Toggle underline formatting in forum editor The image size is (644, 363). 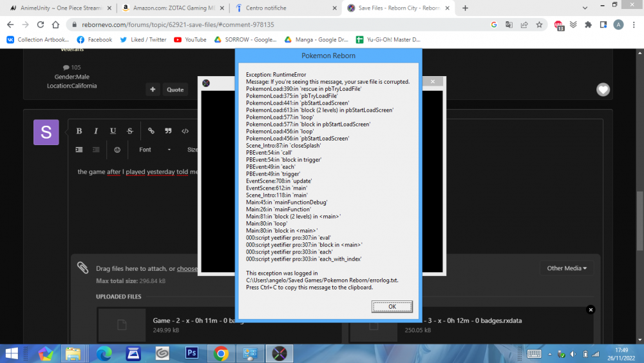pyautogui.click(x=113, y=131)
